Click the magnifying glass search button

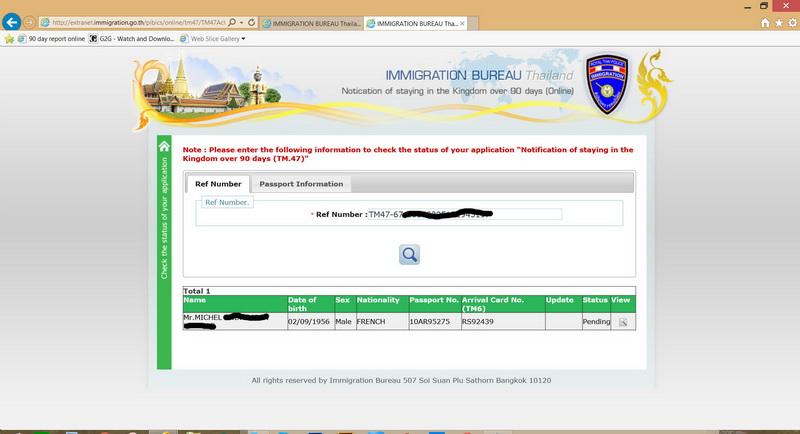click(x=409, y=254)
